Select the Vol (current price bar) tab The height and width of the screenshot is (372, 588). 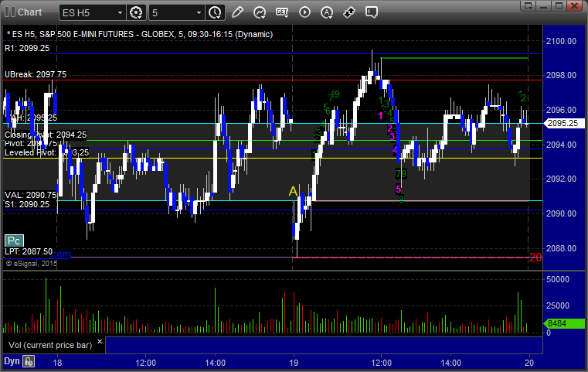(50, 345)
